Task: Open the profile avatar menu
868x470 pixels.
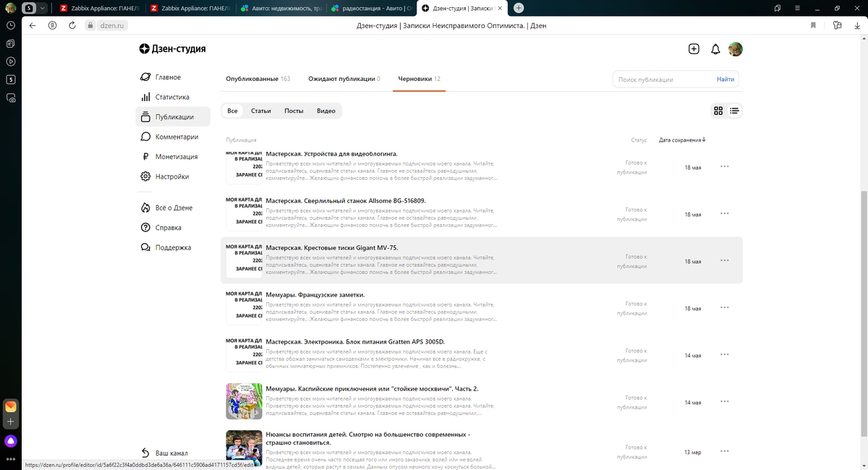Action: pyautogui.click(x=736, y=49)
